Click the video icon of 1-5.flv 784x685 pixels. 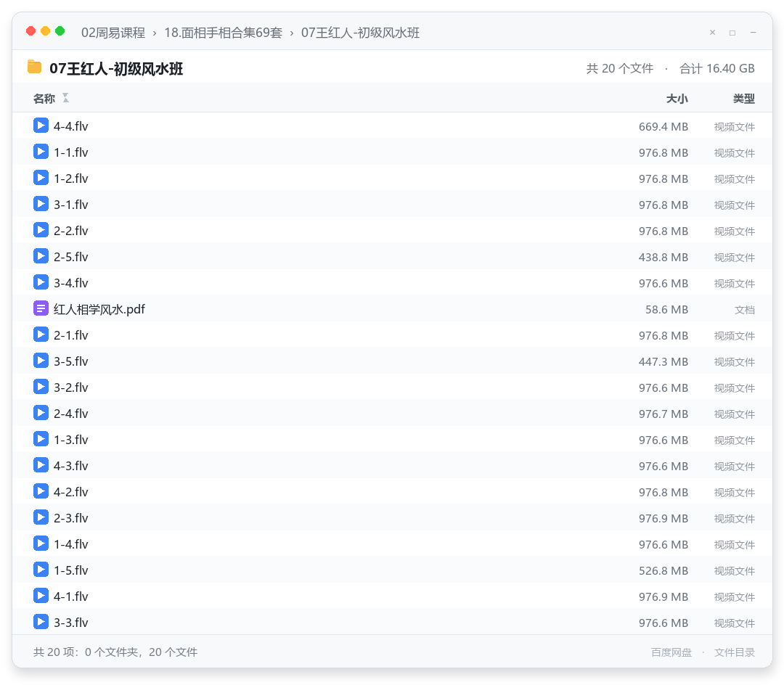coord(41,569)
